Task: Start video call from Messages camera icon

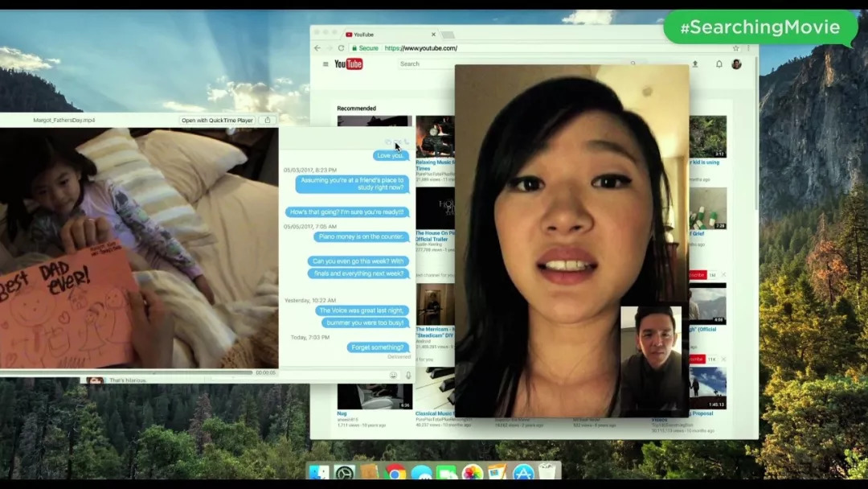Action: tap(398, 142)
